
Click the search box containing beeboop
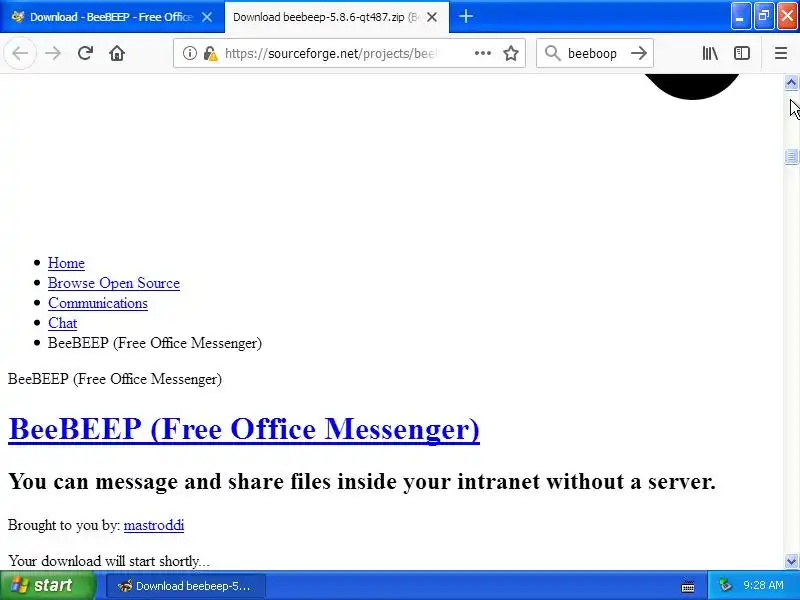tap(593, 53)
